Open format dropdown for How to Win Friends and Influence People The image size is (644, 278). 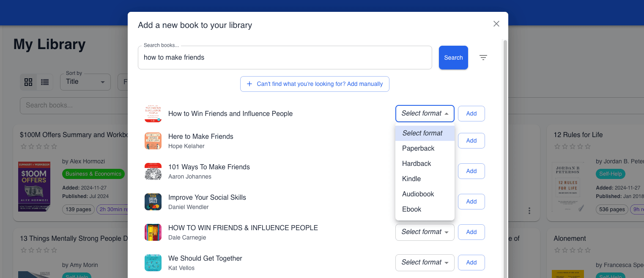(x=425, y=113)
